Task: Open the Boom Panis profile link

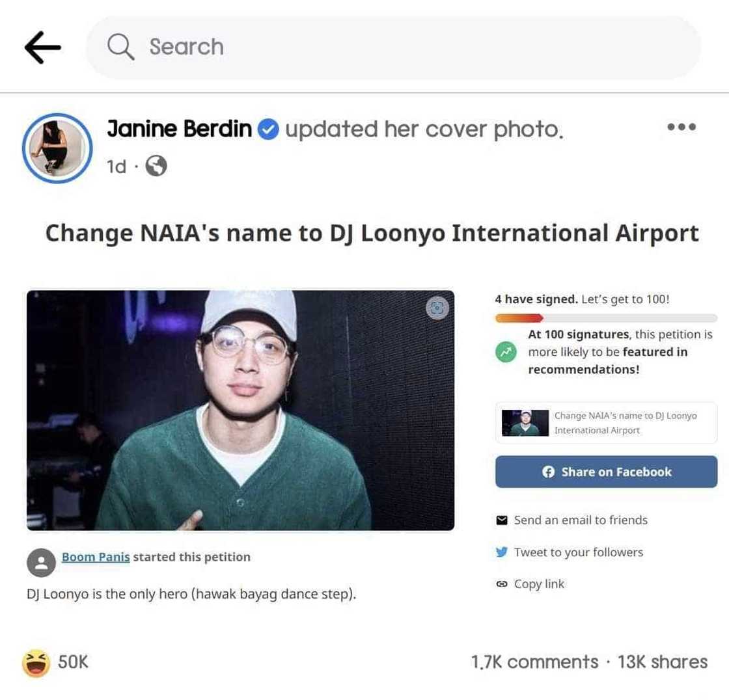Action: (96, 557)
